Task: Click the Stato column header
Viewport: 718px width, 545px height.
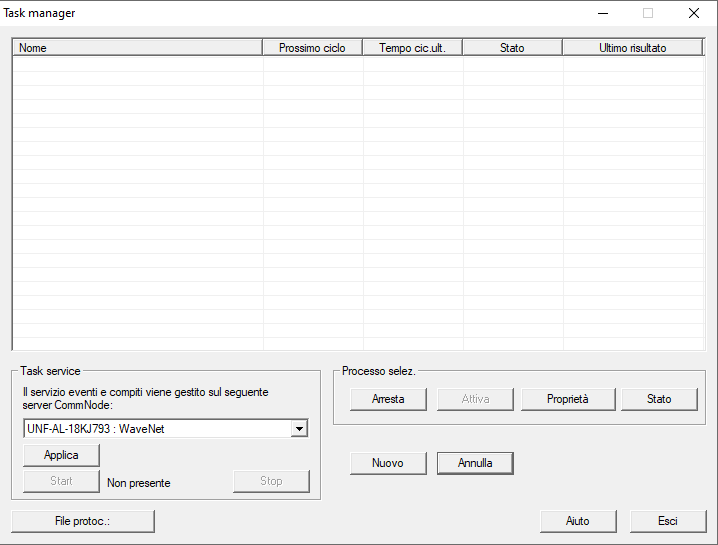Action: [512, 47]
